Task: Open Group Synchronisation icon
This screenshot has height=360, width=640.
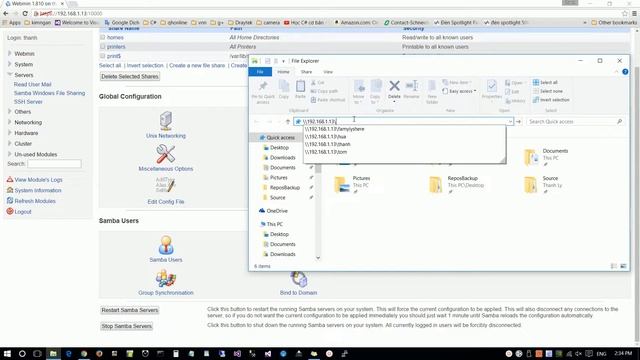Action: point(166,279)
